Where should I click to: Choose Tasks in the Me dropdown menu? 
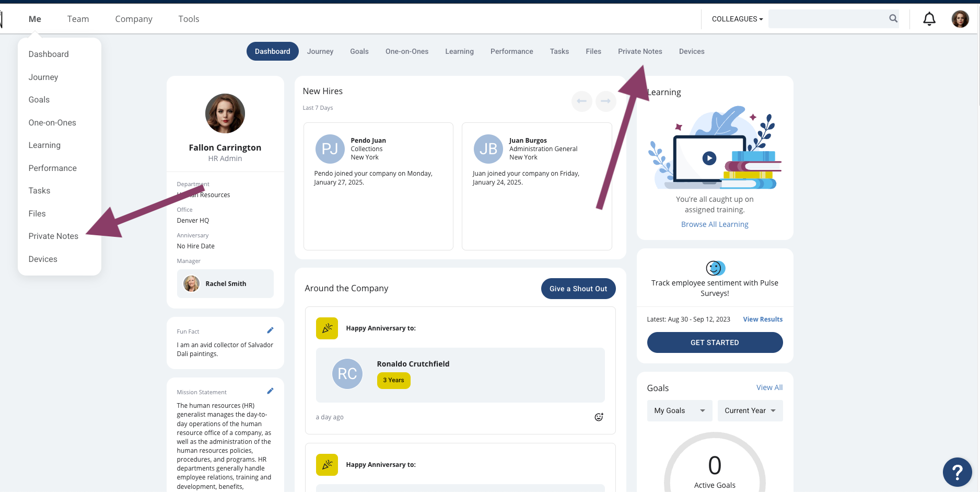click(x=39, y=191)
